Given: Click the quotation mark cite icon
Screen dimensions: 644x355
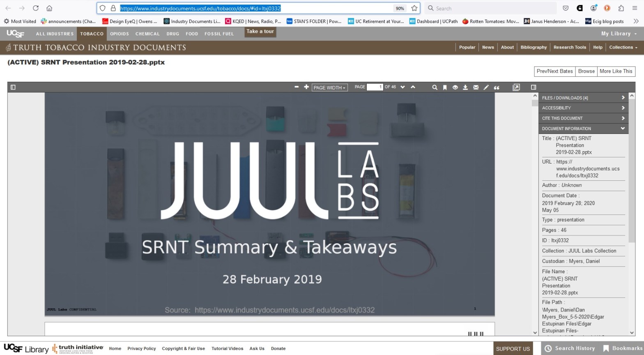Looking at the screenshot, I should [497, 87].
